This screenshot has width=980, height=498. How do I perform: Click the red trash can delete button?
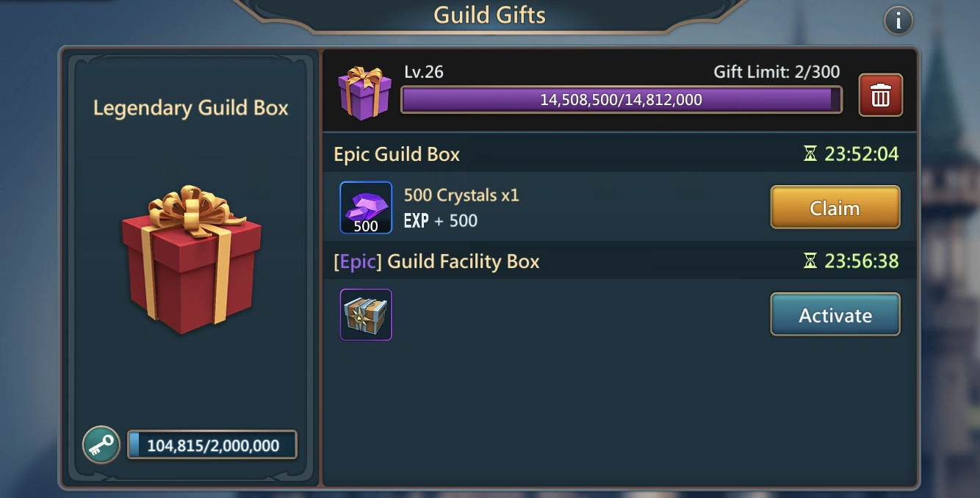(881, 95)
